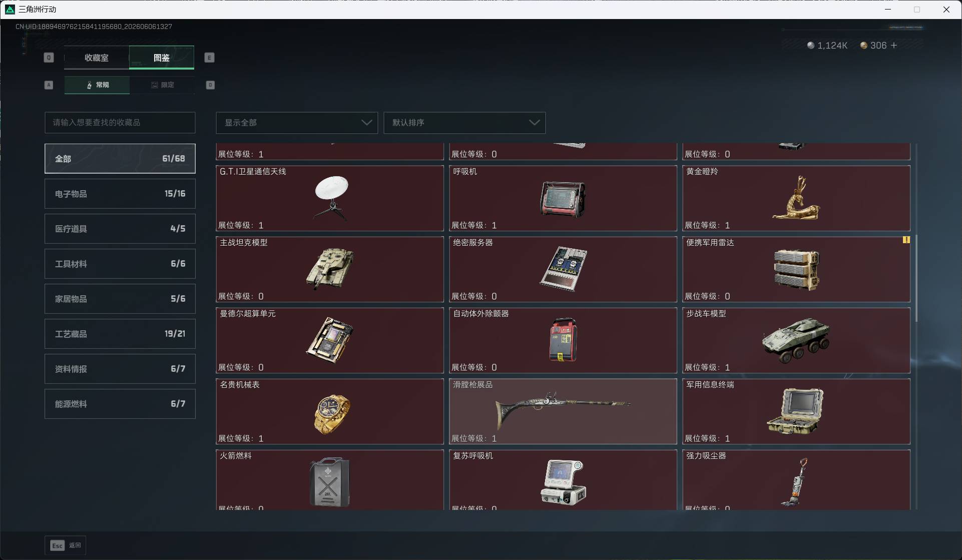Click the 名贵机械表 gold watch item
The image size is (962, 560).
coord(330,411)
